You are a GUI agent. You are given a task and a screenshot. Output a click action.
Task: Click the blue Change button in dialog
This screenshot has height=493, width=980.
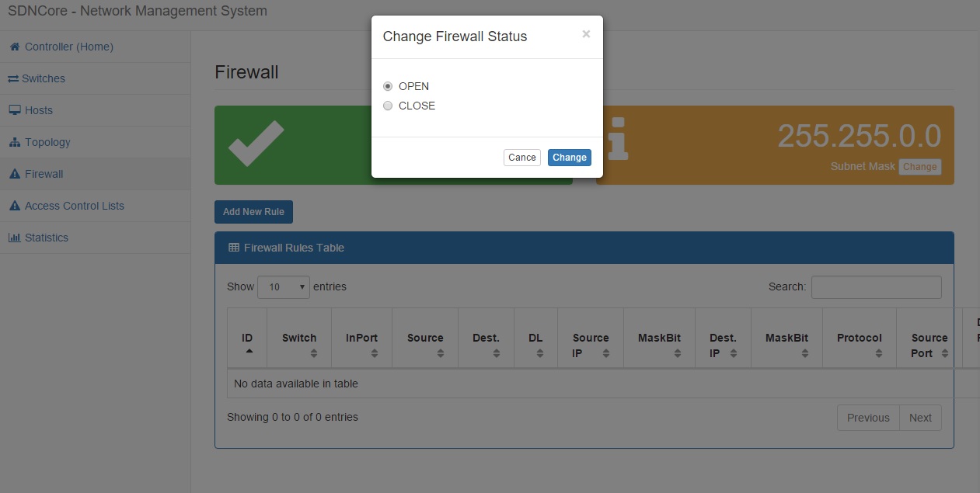(570, 158)
